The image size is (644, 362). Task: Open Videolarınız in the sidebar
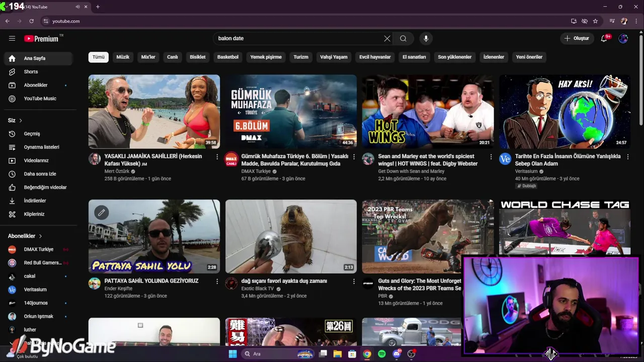(39, 160)
